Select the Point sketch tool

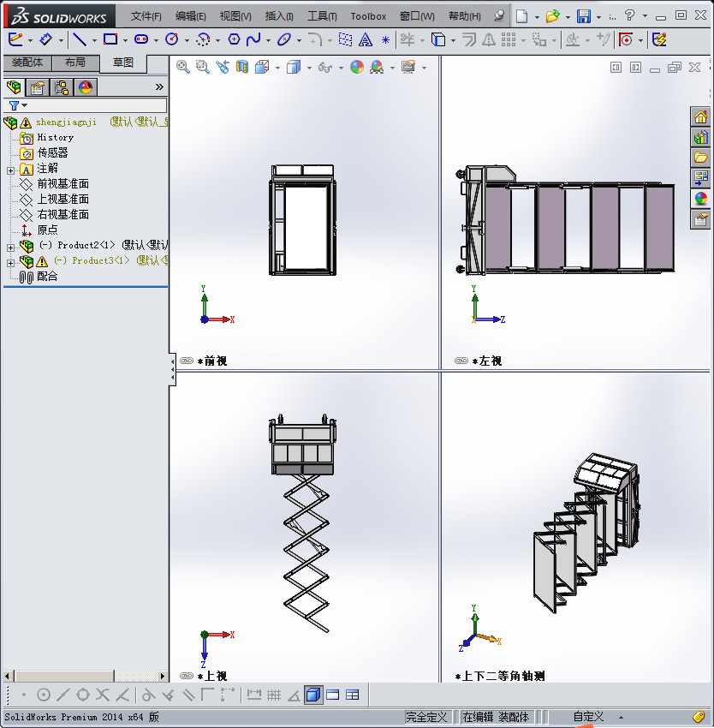385,40
